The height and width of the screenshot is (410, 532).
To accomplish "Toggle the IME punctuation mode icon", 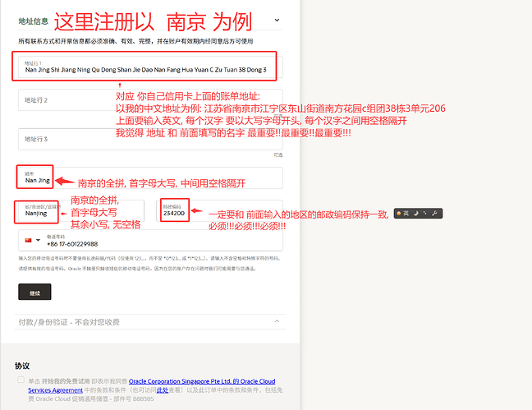I will pos(425,214).
